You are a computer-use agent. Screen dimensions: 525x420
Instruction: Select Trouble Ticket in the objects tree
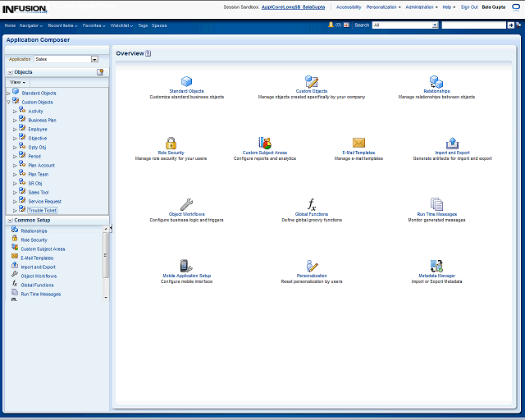pos(42,210)
